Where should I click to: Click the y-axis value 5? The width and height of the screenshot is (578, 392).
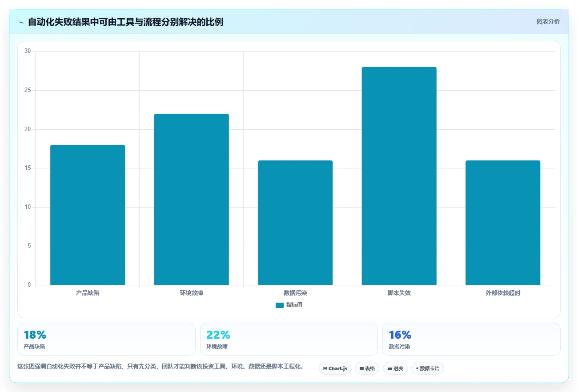[x=29, y=246]
